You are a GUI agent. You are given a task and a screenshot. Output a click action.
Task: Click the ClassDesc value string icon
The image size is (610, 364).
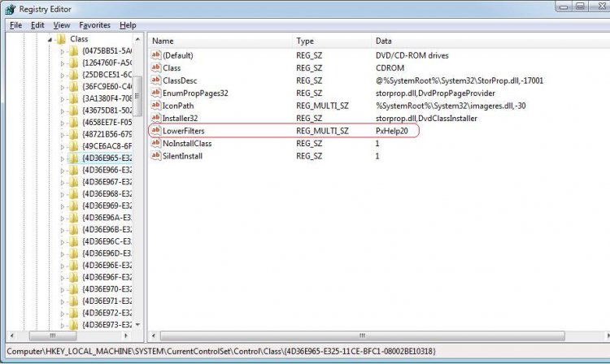click(x=156, y=80)
